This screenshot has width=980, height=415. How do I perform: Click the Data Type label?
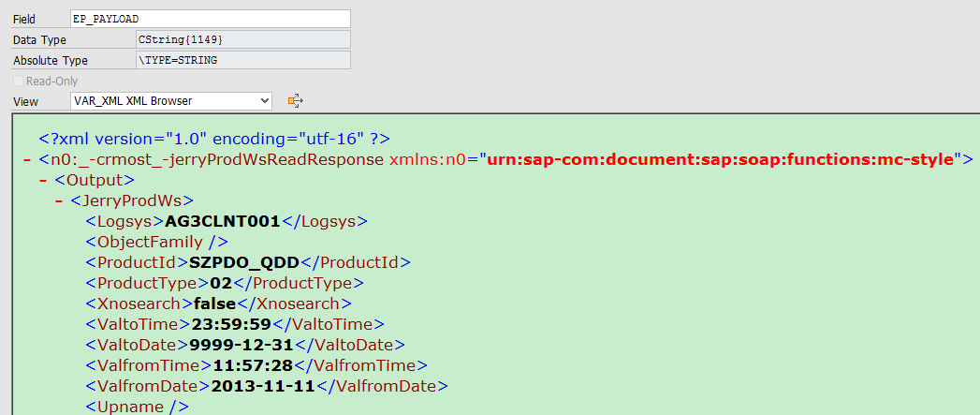39,40
